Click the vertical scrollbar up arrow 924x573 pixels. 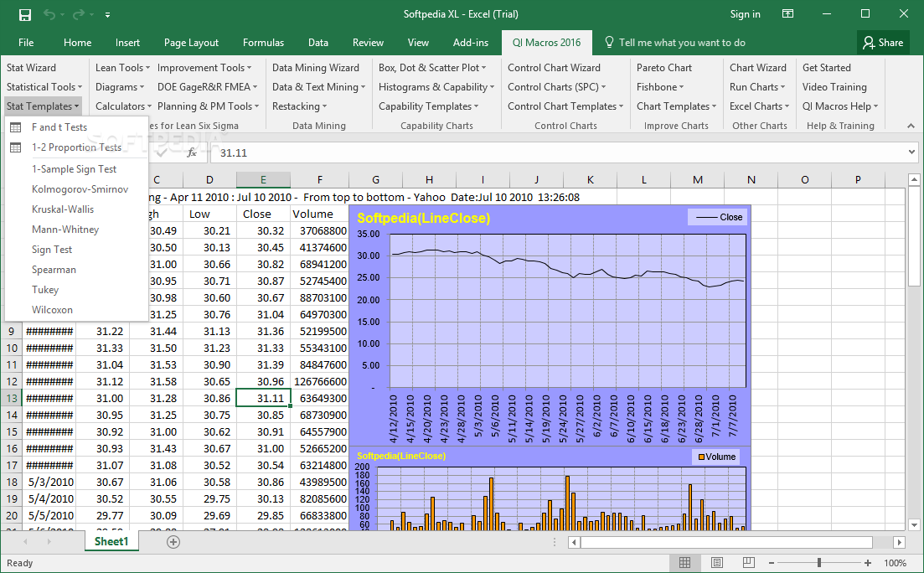coord(914,179)
